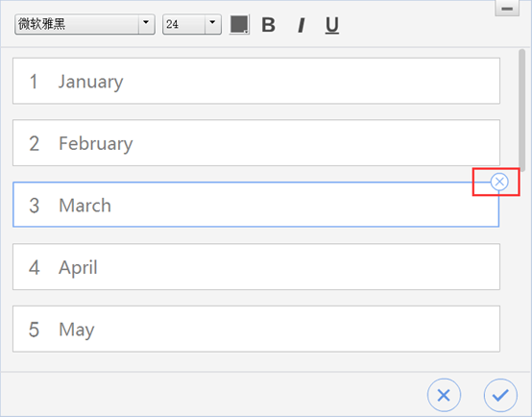Expand the font size dropdown arrow
Image resolution: width=532 pixels, height=417 pixels.
[x=213, y=24]
